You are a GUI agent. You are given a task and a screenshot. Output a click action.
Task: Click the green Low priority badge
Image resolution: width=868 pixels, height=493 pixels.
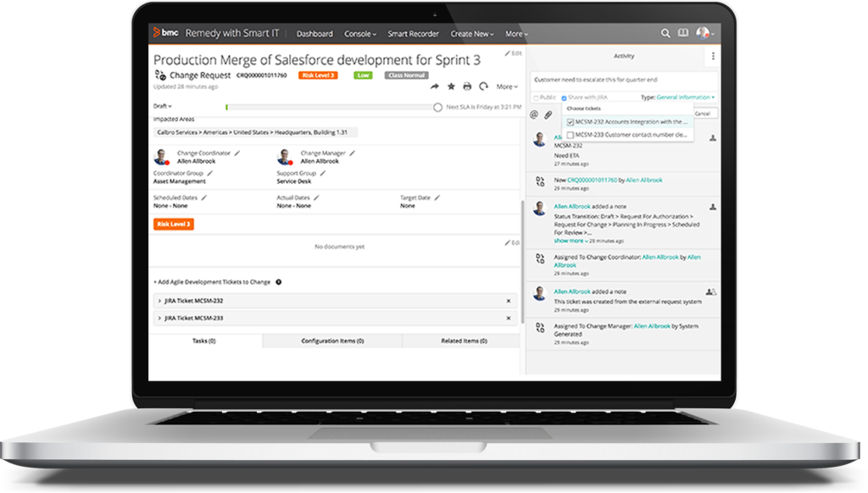click(363, 75)
